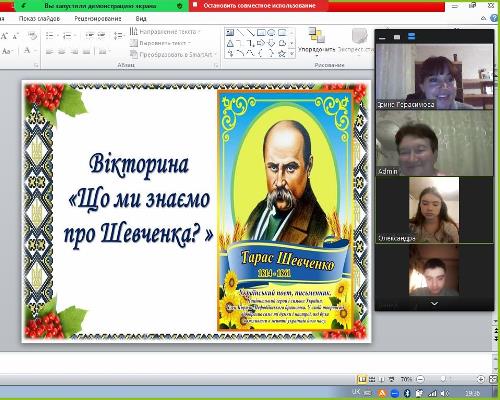Open the line spacing dropdown
This screenshot has width=500, height=400.
pos(119,35)
